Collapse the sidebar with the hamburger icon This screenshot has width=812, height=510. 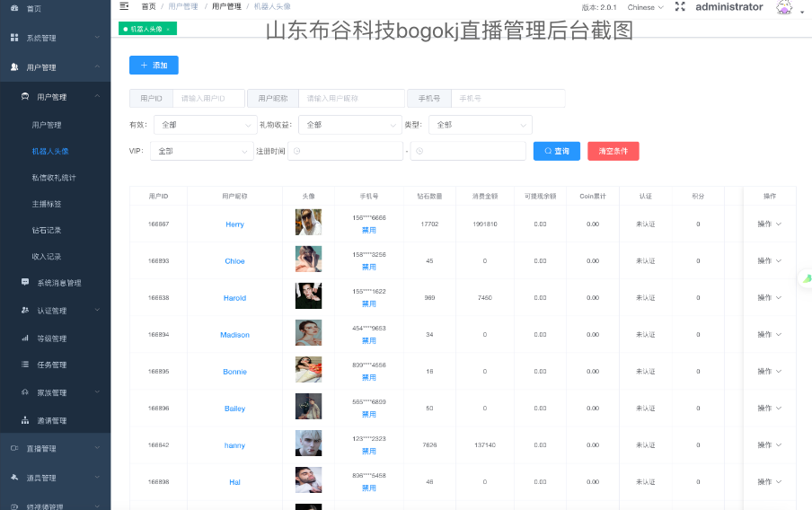(124, 6)
